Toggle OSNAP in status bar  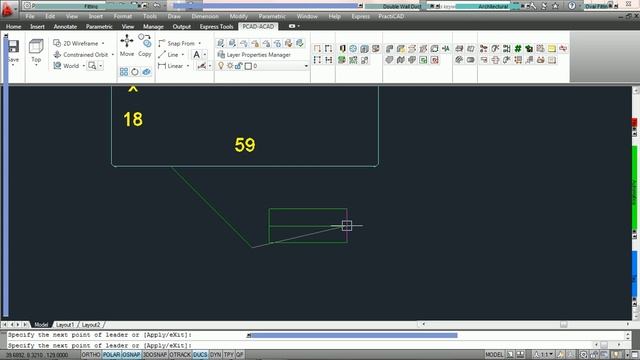pos(131,355)
